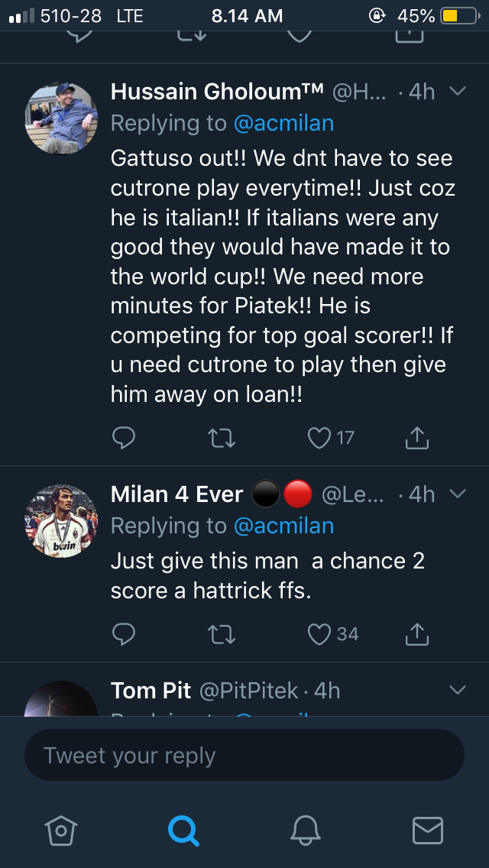489x868 pixels.
Task: Retweet Hussain Gholoum's tweet
Action: tap(222, 438)
